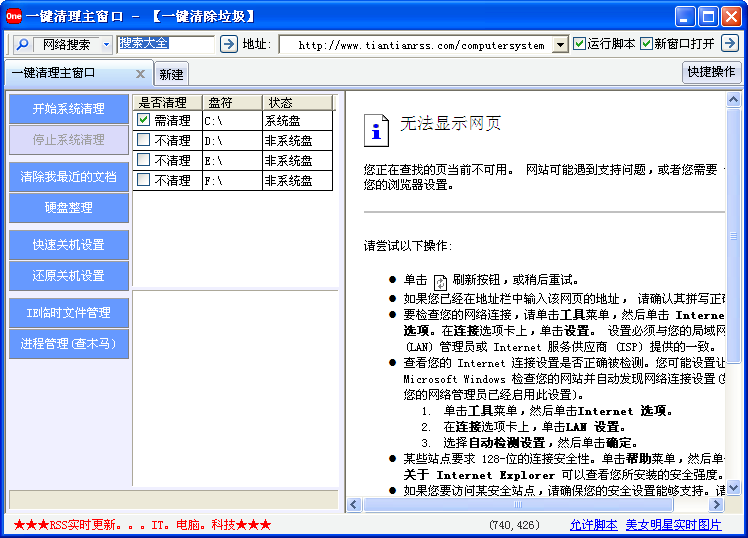Click the go arrow after 新窗口打开
748x538 pixels.
pyautogui.click(x=729, y=43)
